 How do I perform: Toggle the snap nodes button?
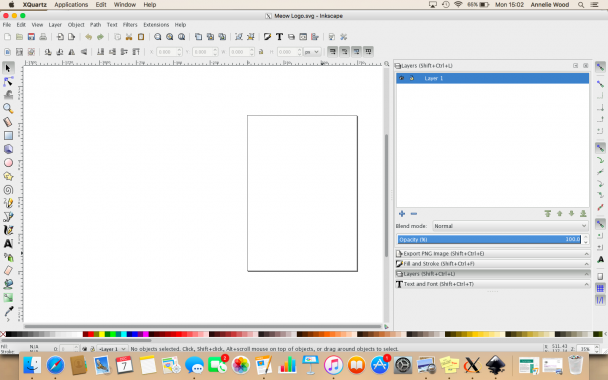point(600,148)
